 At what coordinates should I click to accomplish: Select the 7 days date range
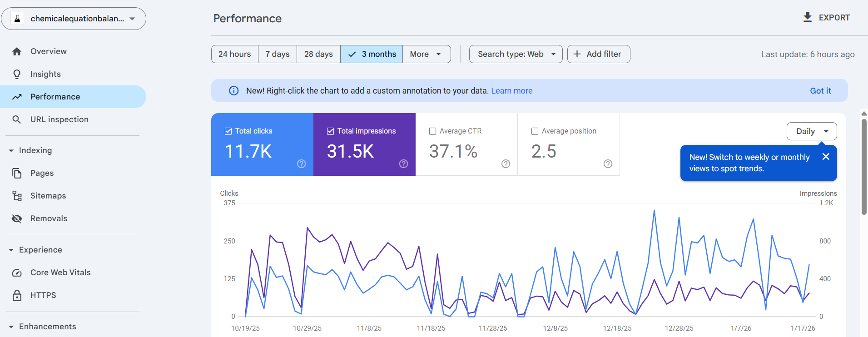click(x=277, y=54)
